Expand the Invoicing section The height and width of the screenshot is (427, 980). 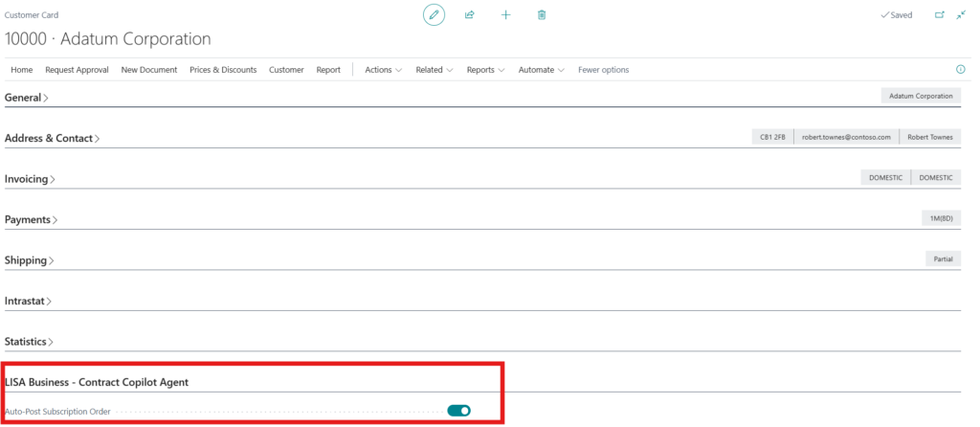click(x=30, y=179)
